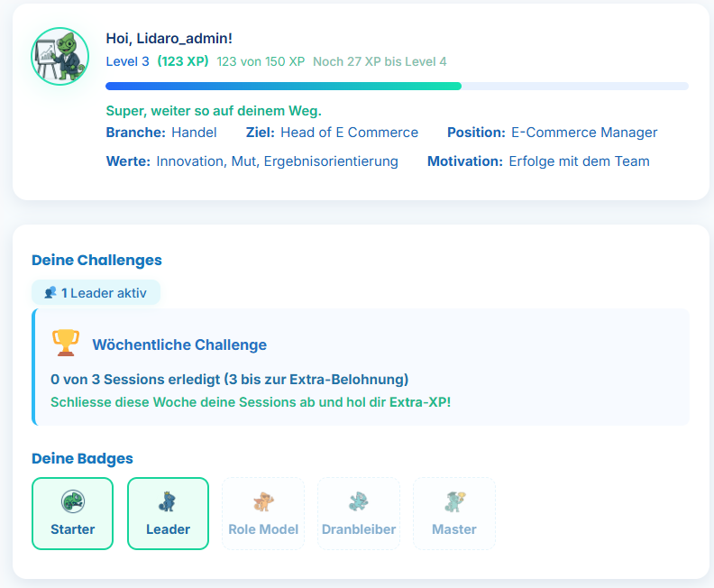Viewport: 714px width, 588px height.
Task: Click the 'Ziel:' label
Action: click(261, 133)
